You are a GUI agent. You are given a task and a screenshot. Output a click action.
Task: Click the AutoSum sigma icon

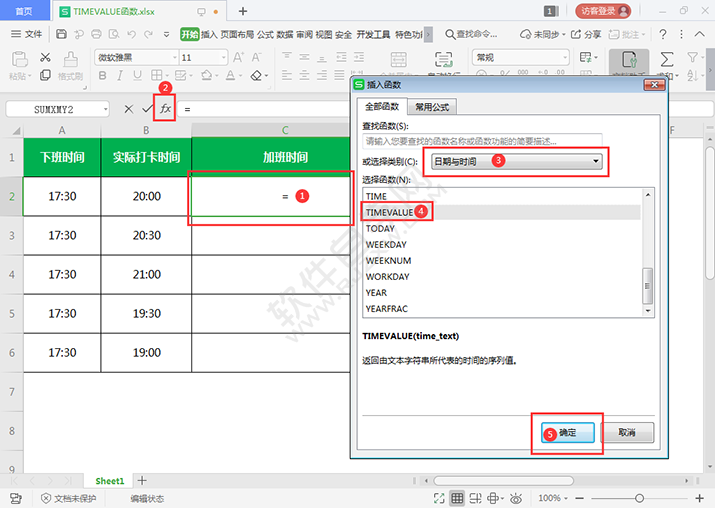click(667, 59)
